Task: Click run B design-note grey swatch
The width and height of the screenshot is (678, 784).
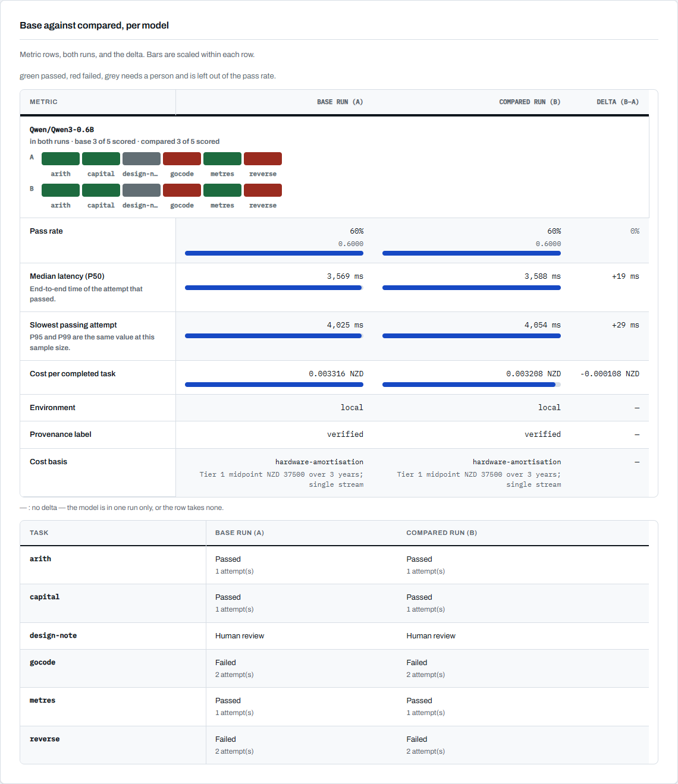Action: 142,190
